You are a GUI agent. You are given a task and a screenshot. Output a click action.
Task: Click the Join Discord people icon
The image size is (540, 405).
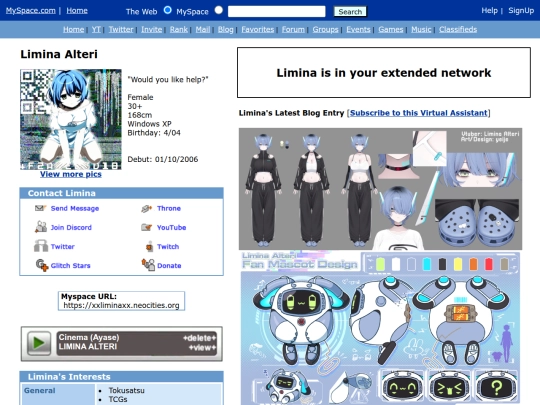click(41, 227)
